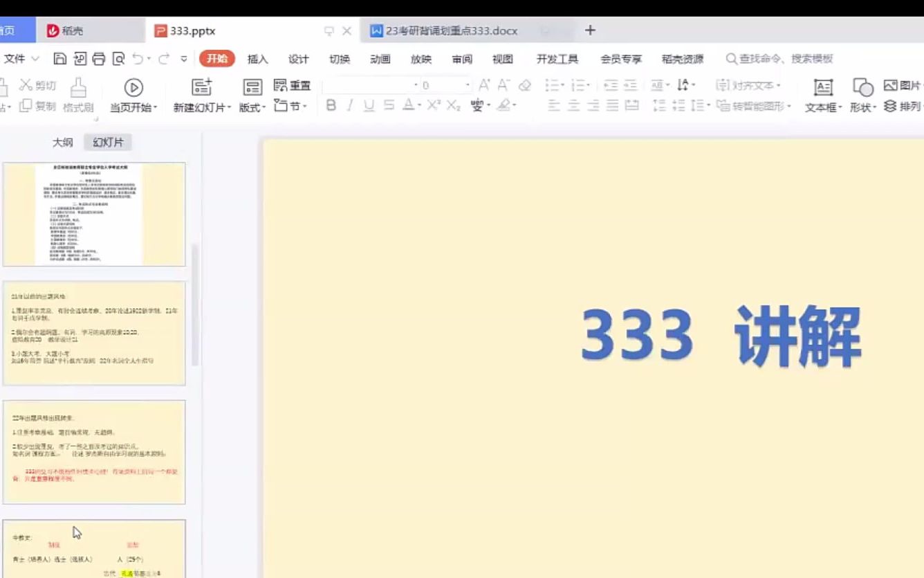Click the text highlight color icon

504,105
